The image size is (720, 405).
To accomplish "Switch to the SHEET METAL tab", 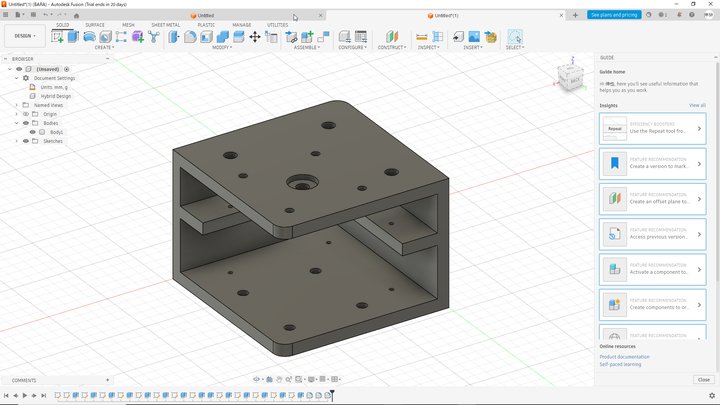I will tap(165, 25).
